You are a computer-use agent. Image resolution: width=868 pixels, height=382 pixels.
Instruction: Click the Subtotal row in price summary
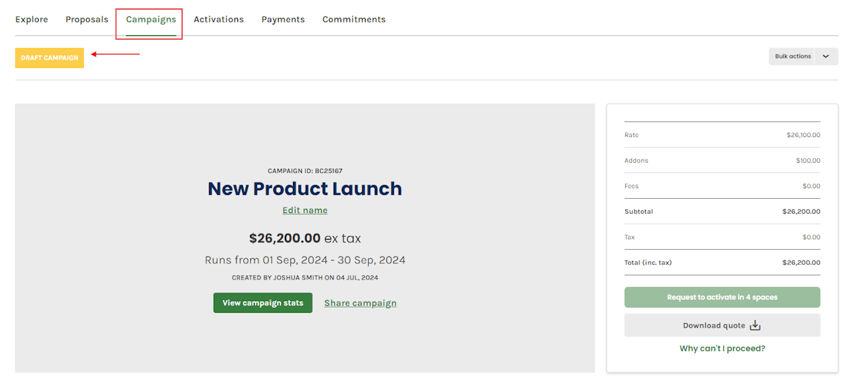722,212
